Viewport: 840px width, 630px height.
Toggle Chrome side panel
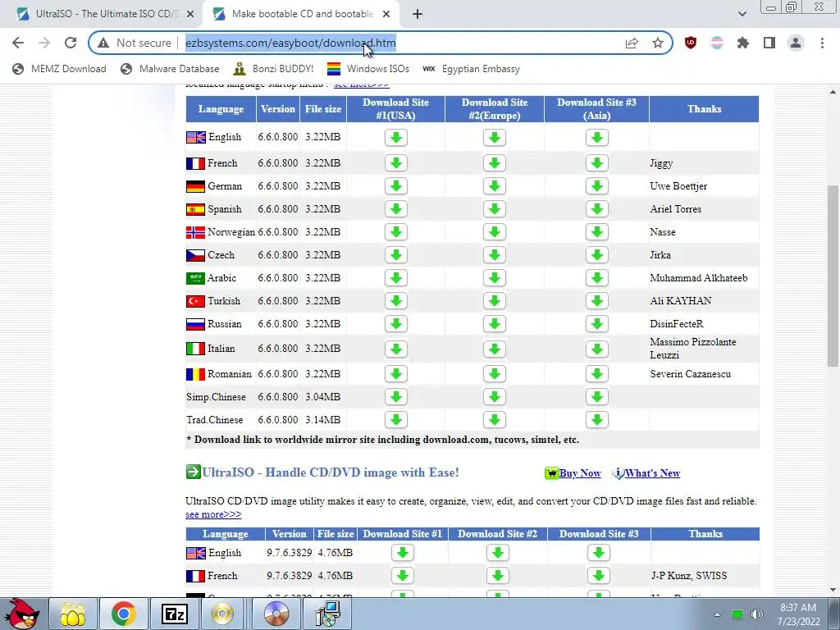(x=769, y=43)
